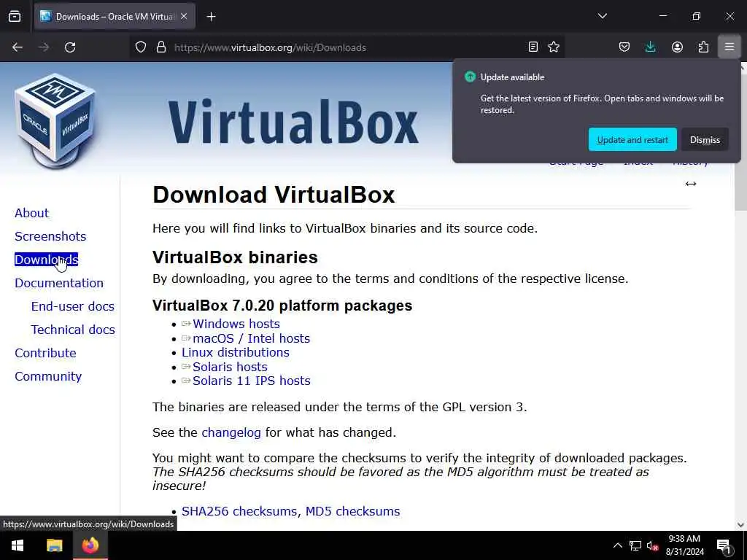The width and height of the screenshot is (747, 560).
Task: Show hidden system tray icons
Action: (x=617, y=545)
